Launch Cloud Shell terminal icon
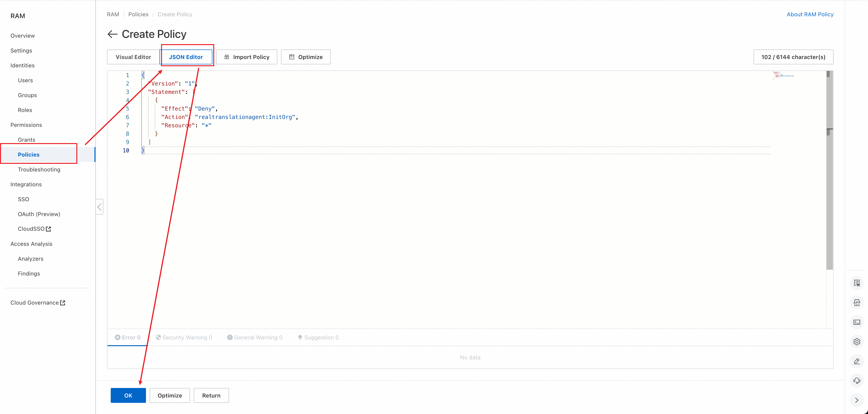This screenshot has width=868, height=414. [x=857, y=322]
